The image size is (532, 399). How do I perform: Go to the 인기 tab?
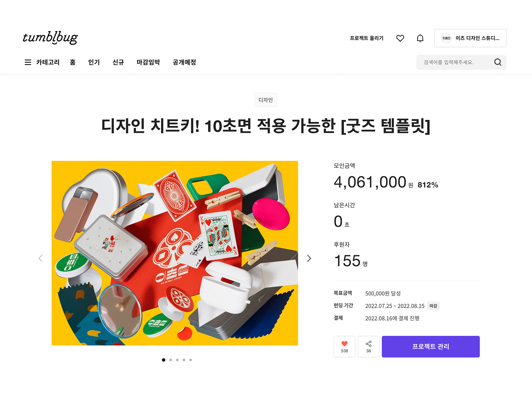click(94, 62)
